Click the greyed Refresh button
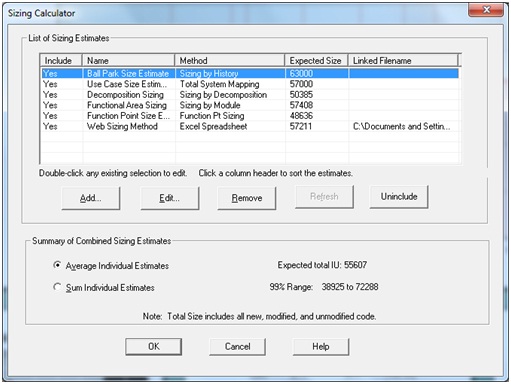The height and width of the screenshot is (384, 511). tap(324, 197)
